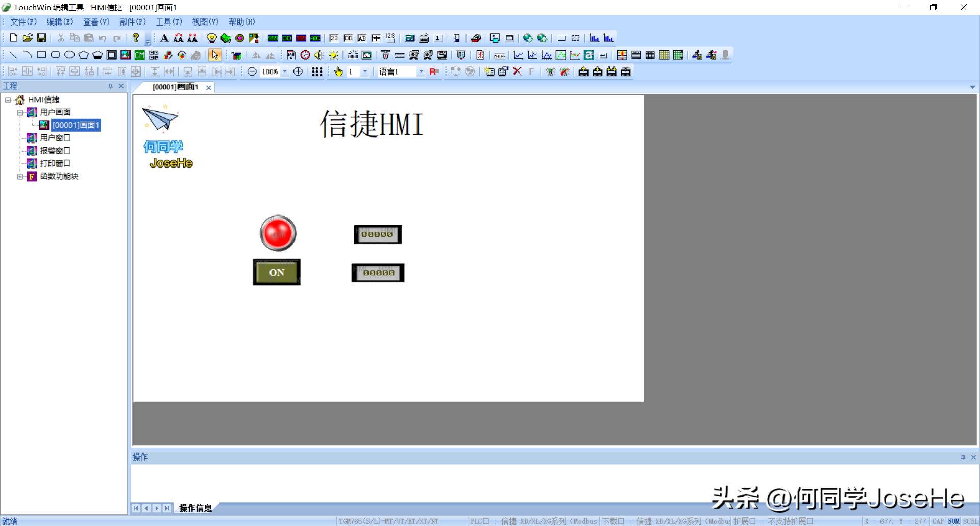Select 报警窗口 in project tree
Image resolution: width=980 pixels, height=526 pixels.
[x=55, y=151]
